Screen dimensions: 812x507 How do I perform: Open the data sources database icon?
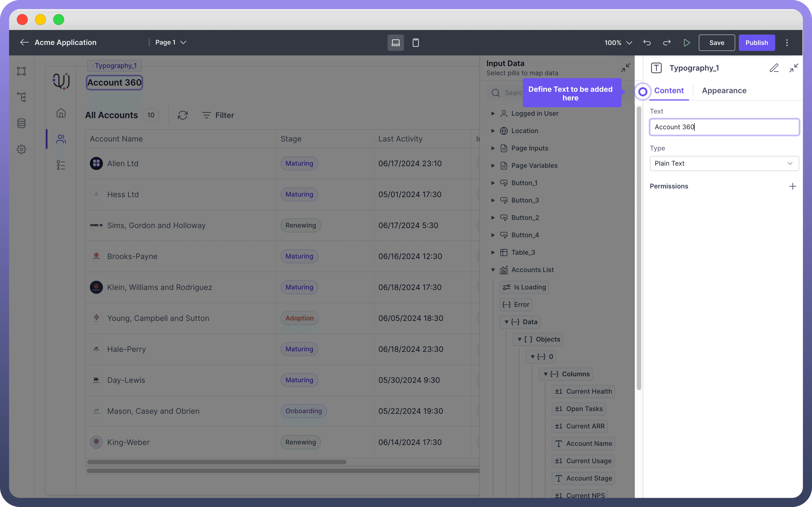pos(21,123)
